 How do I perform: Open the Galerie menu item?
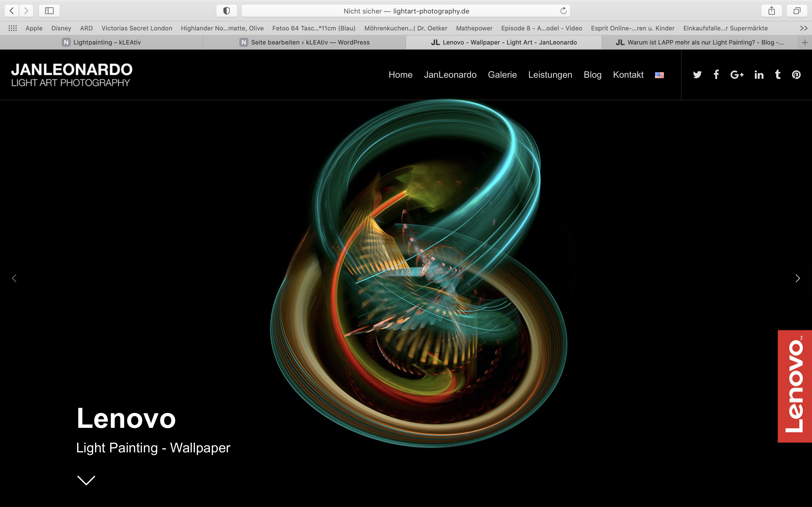(502, 74)
